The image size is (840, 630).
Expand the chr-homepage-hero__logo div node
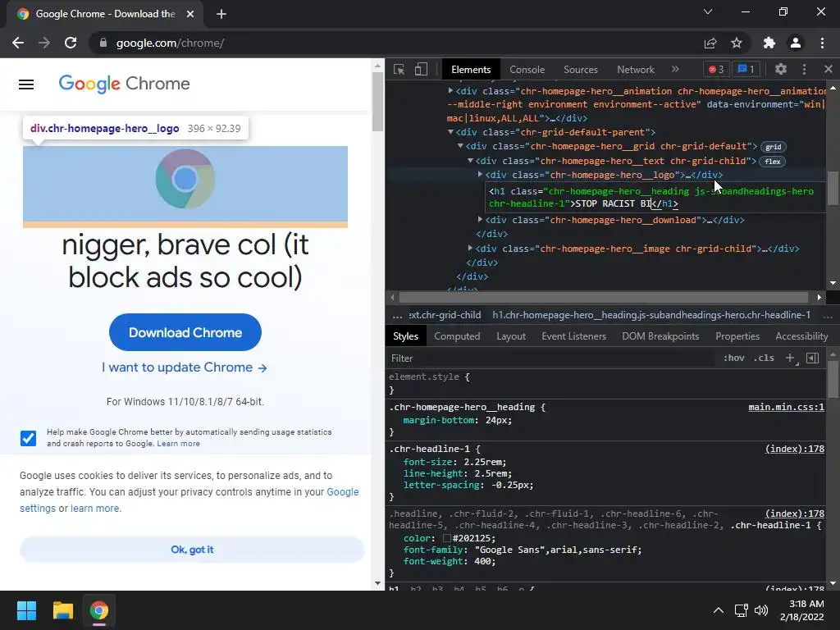(x=480, y=174)
